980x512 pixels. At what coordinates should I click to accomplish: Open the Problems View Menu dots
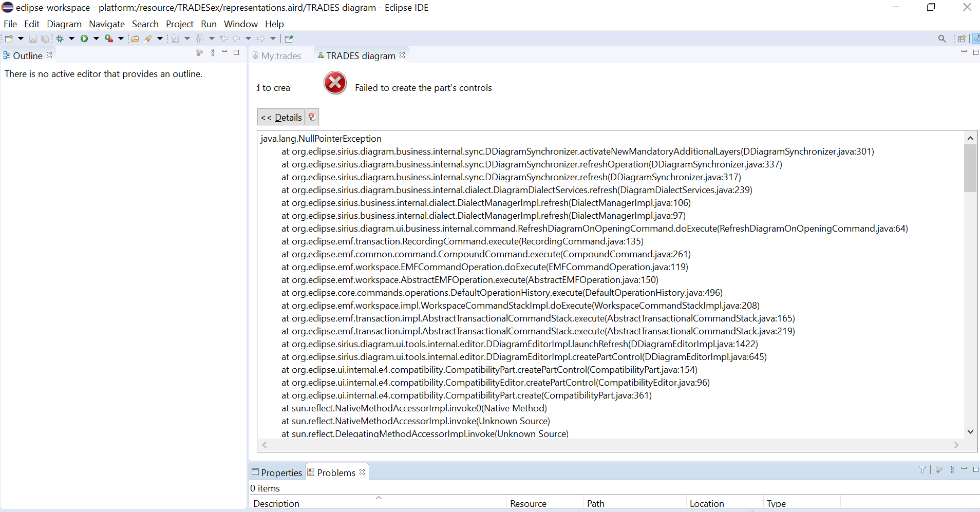coord(952,469)
